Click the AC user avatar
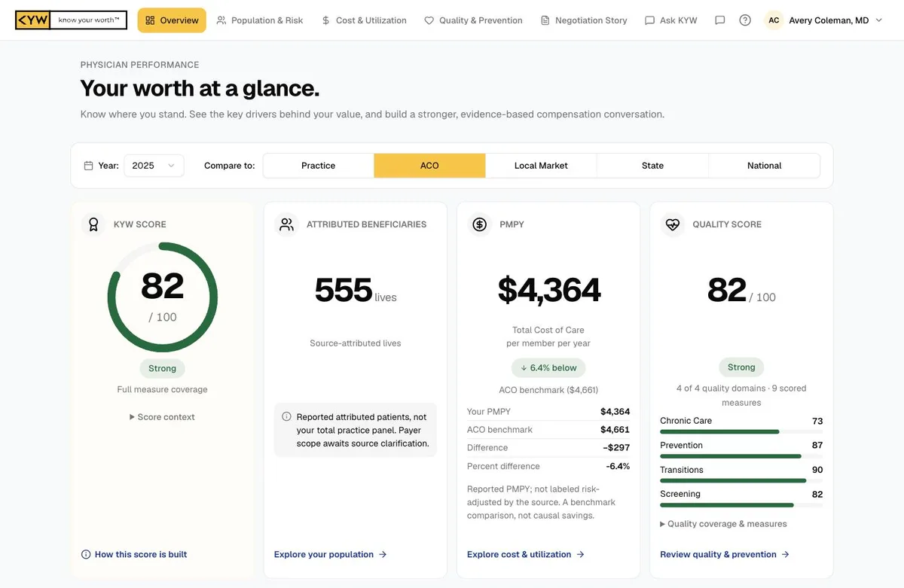 pos(774,20)
